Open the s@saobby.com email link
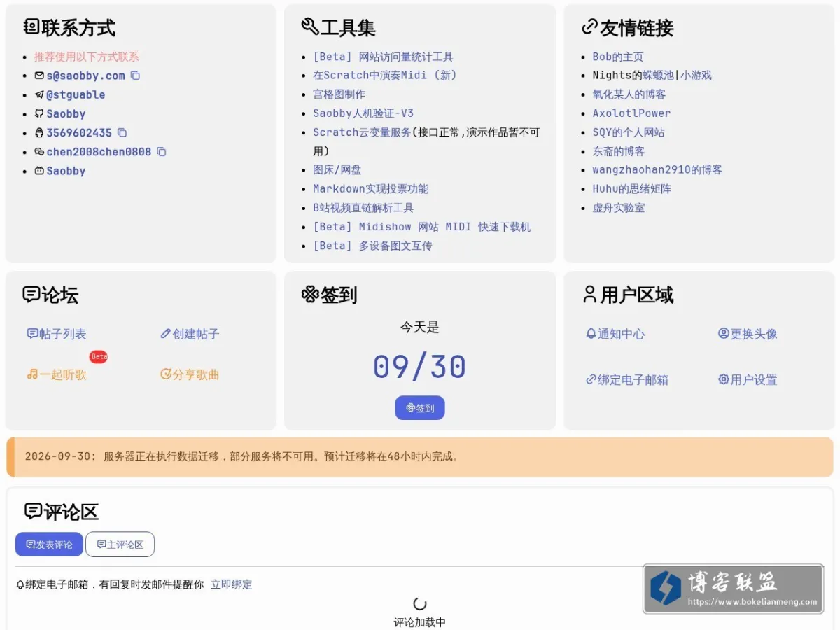This screenshot has height=630, width=840. 85,76
